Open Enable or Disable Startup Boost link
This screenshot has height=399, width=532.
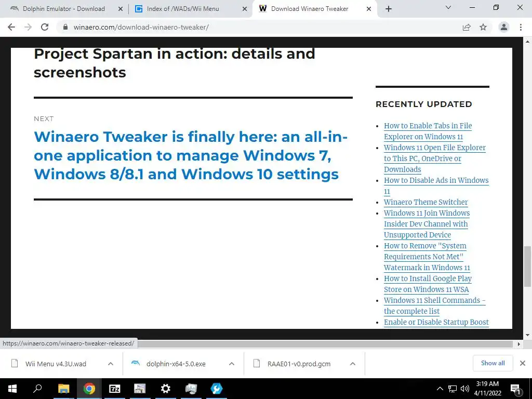tap(436, 322)
